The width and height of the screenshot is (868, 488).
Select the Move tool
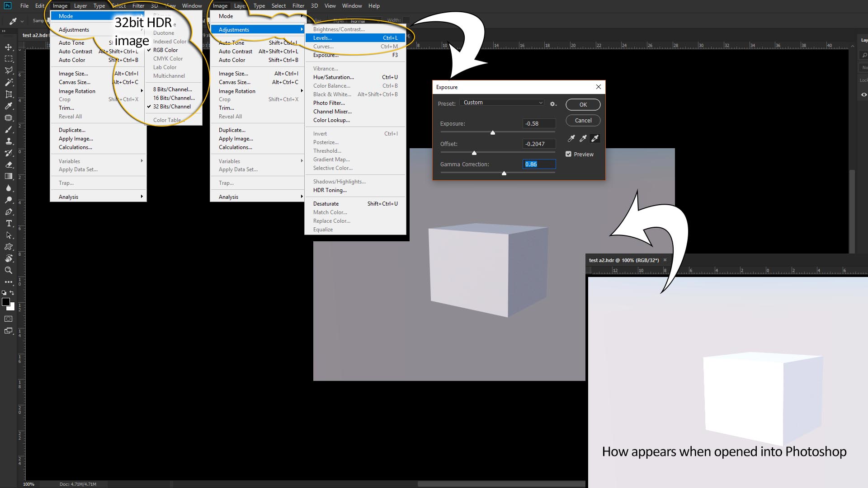tap(9, 47)
